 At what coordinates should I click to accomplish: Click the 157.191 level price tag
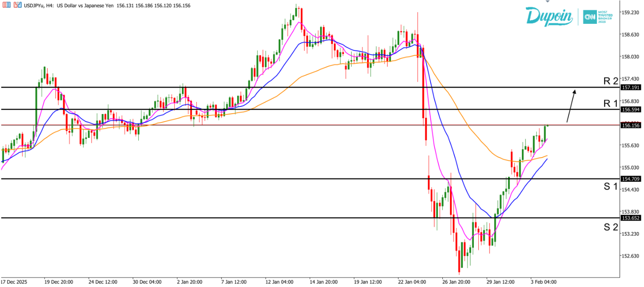pyautogui.click(x=630, y=88)
